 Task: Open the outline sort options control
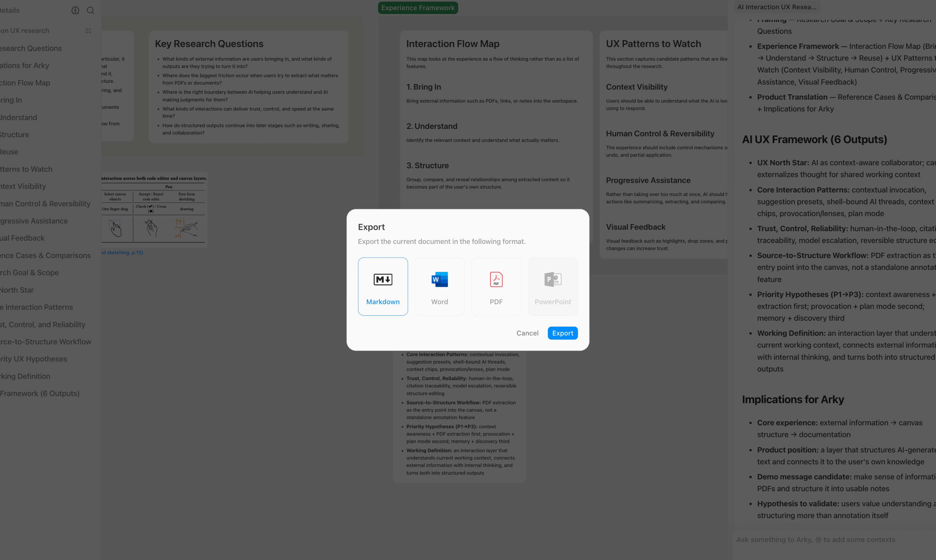point(88,31)
